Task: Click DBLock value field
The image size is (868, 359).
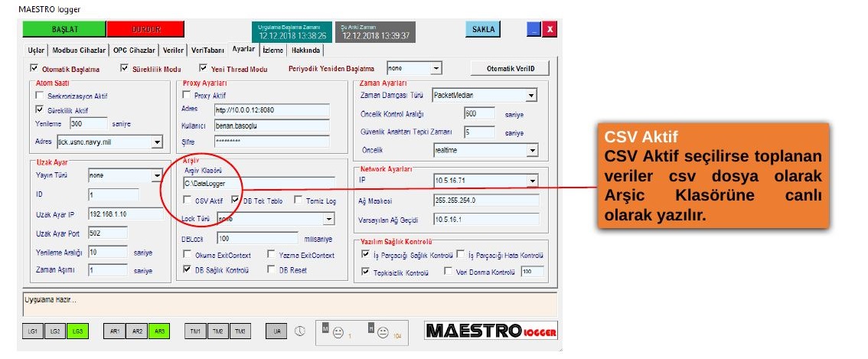Action: click(257, 239)
